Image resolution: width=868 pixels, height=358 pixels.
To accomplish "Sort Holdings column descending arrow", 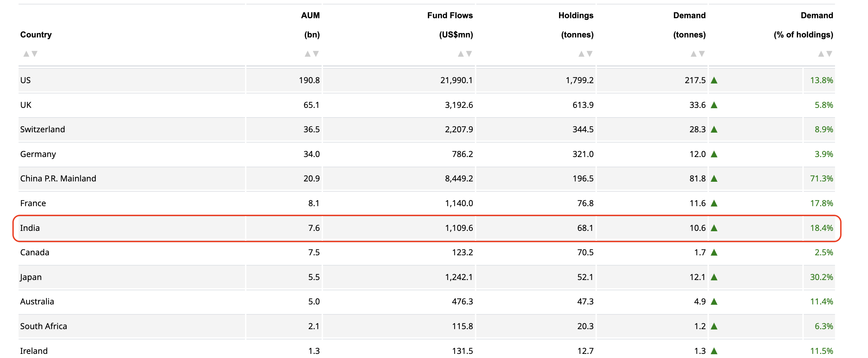I will (x=590, y=54).
